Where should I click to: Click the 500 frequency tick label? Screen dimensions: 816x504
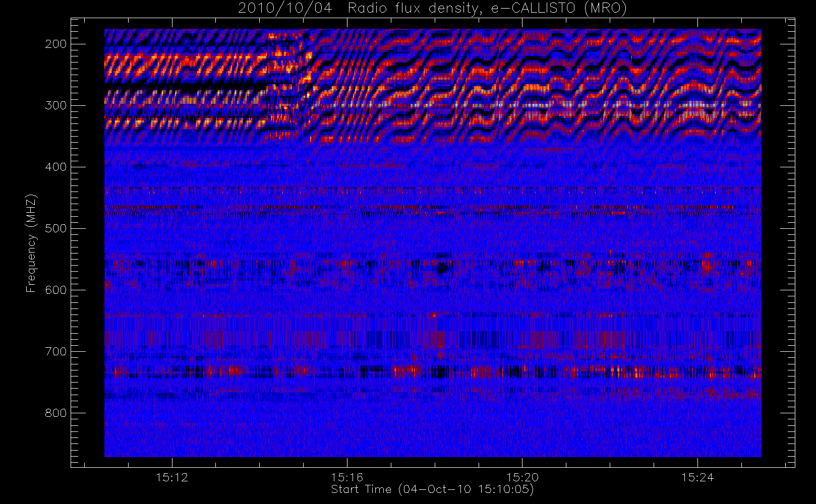point(56,228)
